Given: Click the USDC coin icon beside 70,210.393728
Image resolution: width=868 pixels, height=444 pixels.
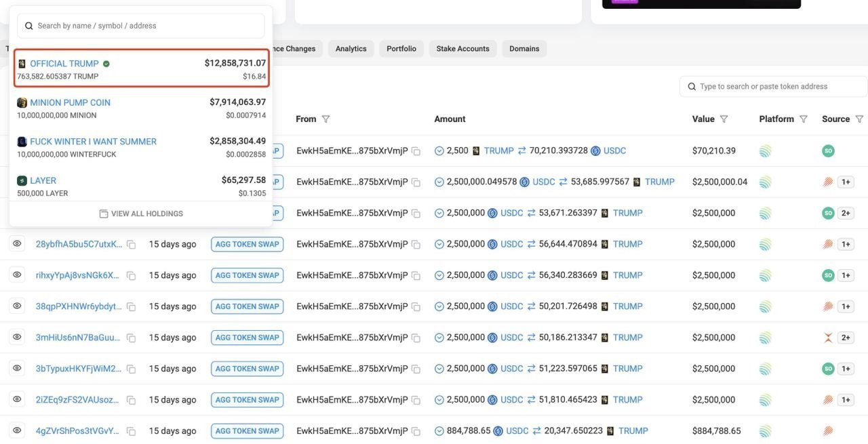Looking at the screenshot, I should click(x=595, y=151).
